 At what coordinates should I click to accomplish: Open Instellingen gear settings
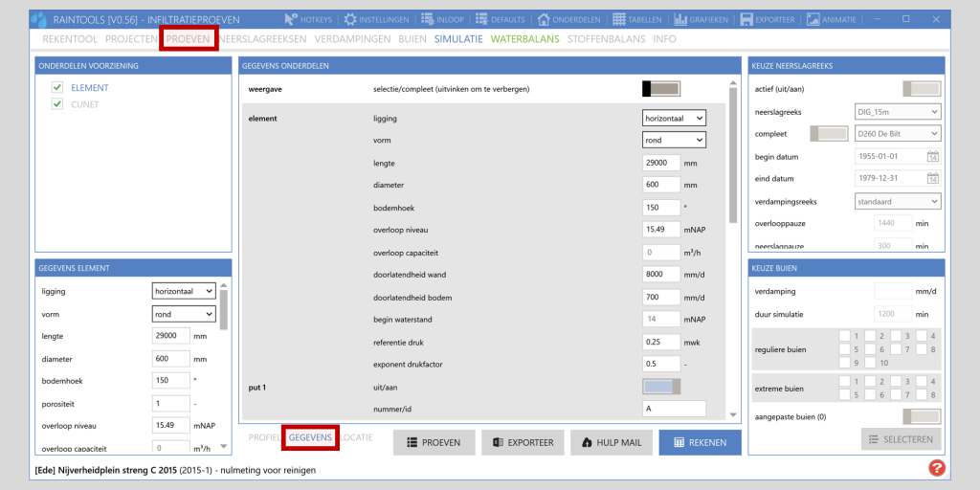coord(350,19)
